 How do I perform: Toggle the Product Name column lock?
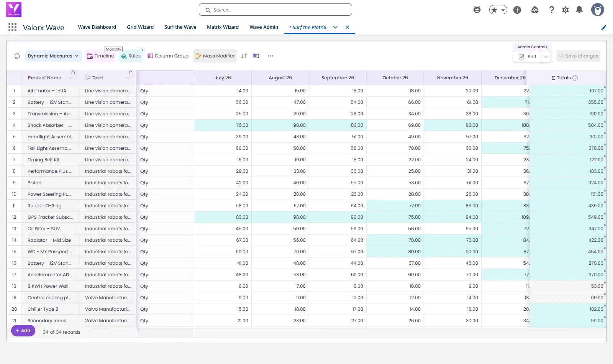click(73, 72)
